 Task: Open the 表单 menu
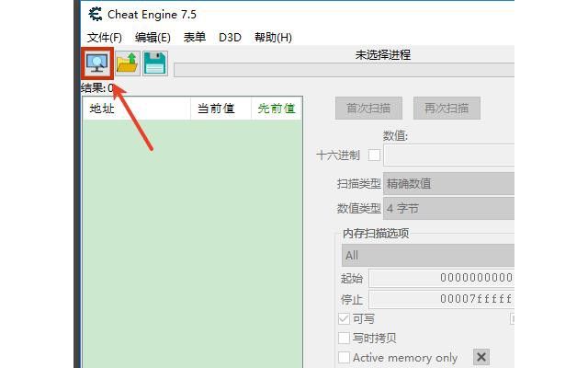tap(195, 37)
